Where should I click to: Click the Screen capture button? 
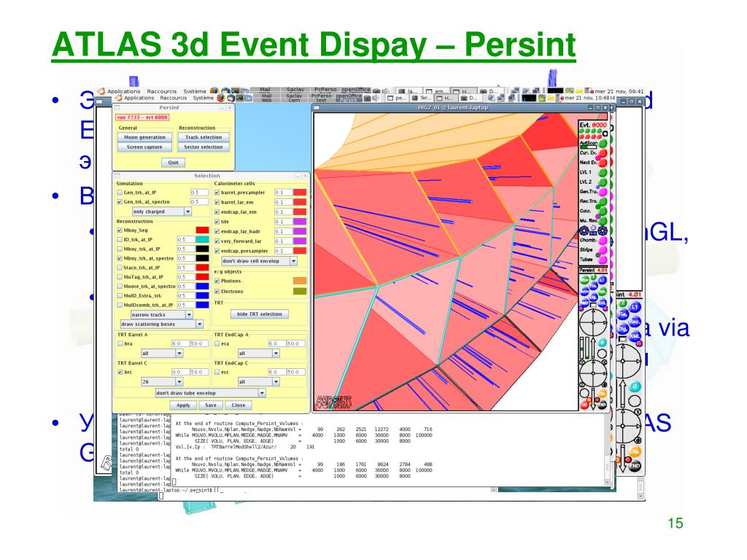(144, 147)
